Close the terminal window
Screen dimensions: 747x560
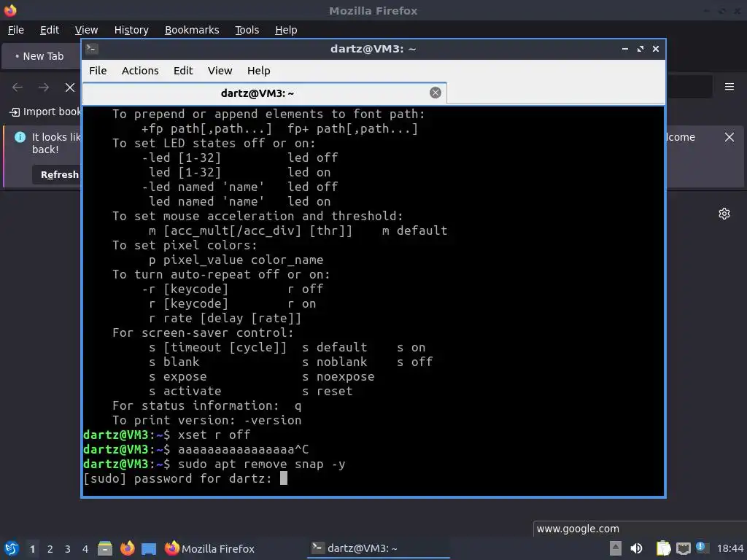(x=656, y=49)
